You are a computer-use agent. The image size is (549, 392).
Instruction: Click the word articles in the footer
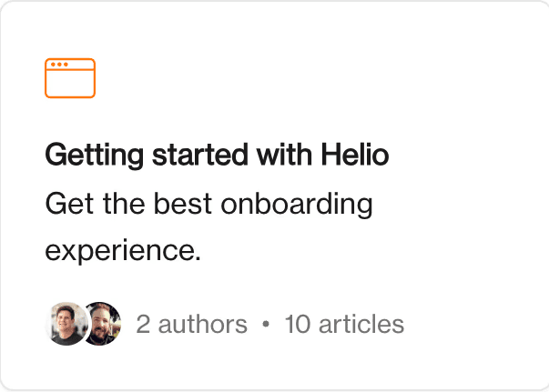pyautogui.click(x=361, y=324)
